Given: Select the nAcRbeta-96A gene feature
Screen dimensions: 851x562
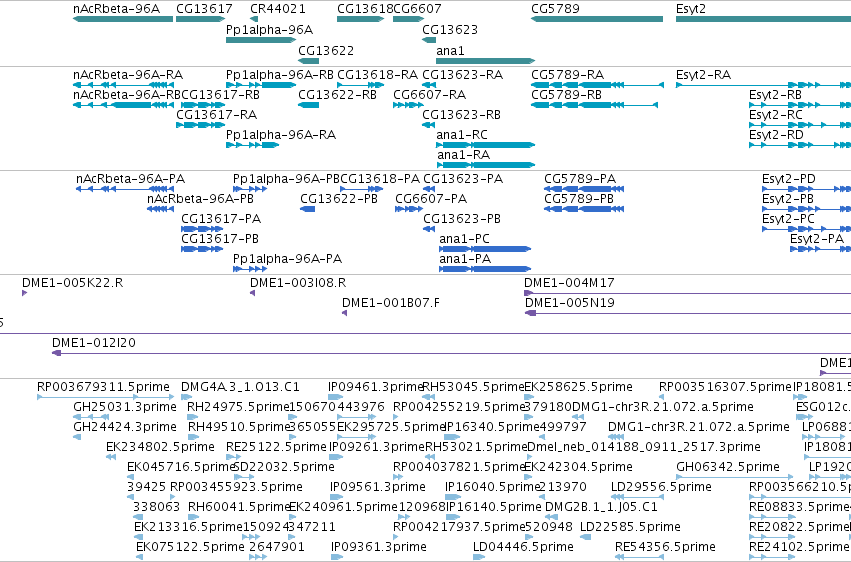Looking at the screenshot, I should pyautogui.click(x=123, y=19).
